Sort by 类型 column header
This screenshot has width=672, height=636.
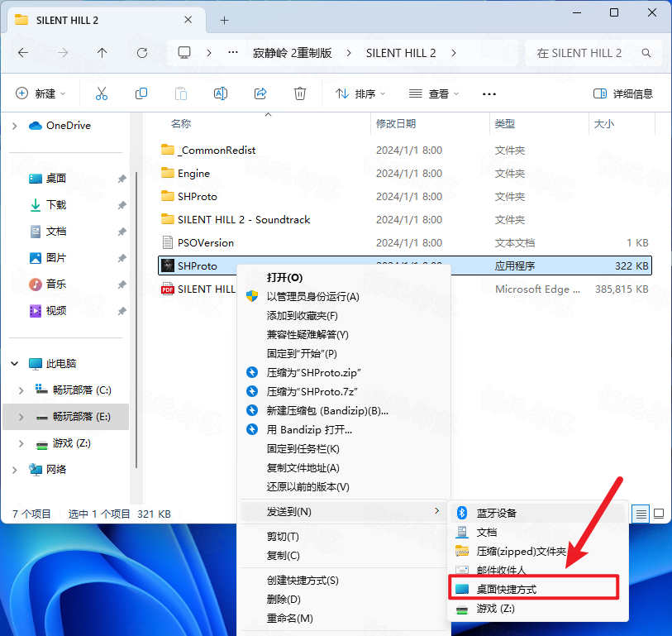505,124
